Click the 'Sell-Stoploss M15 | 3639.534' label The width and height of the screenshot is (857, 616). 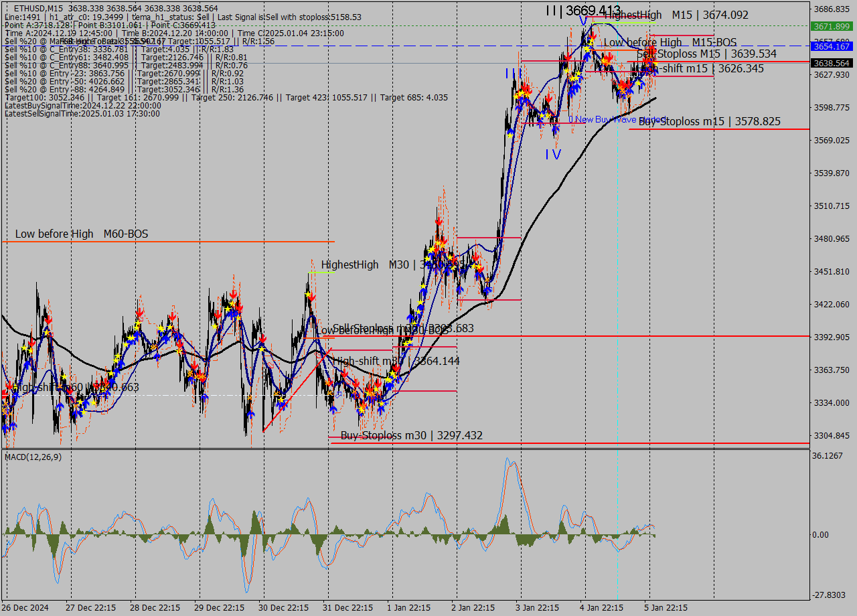707,54
